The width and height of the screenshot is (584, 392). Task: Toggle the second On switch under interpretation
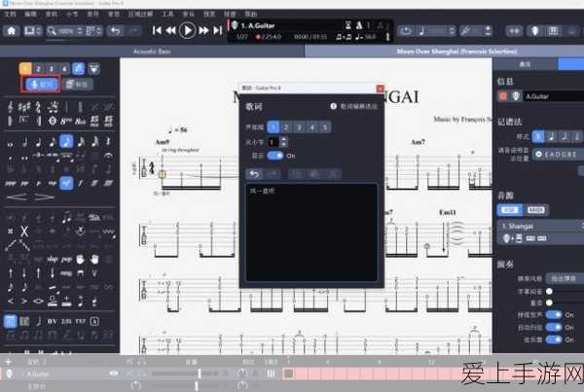point(554,327)
